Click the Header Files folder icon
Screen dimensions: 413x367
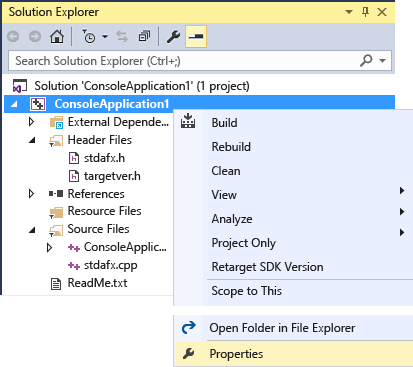56,140
